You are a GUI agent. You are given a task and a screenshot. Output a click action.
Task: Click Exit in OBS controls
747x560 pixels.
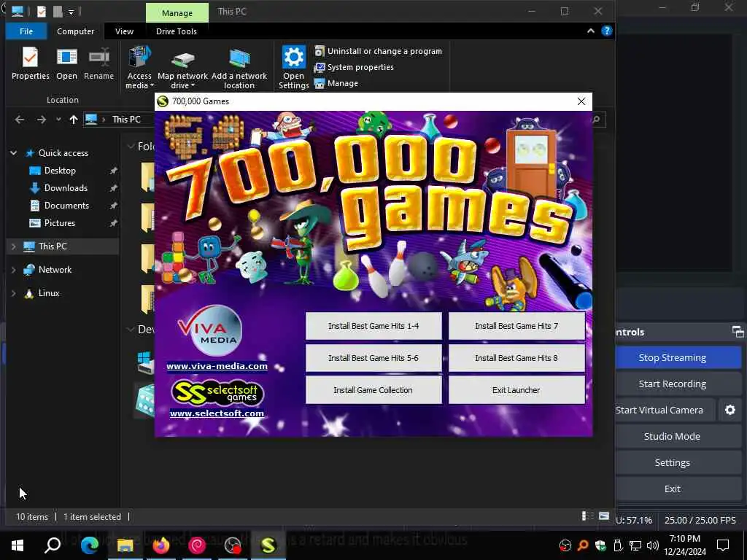coord(672,489)
